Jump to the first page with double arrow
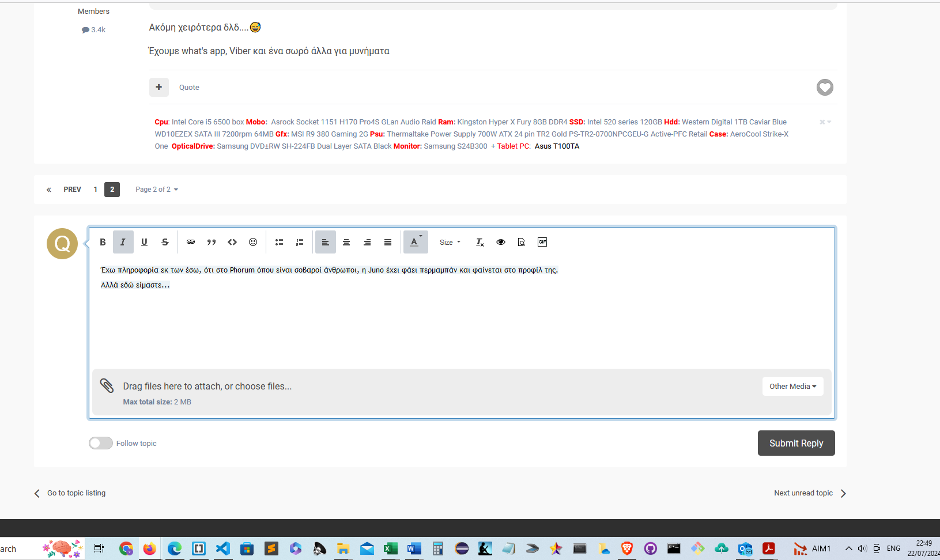Image resolution: width=940 pixels, height=560 pixels. [x=49, y=190]
